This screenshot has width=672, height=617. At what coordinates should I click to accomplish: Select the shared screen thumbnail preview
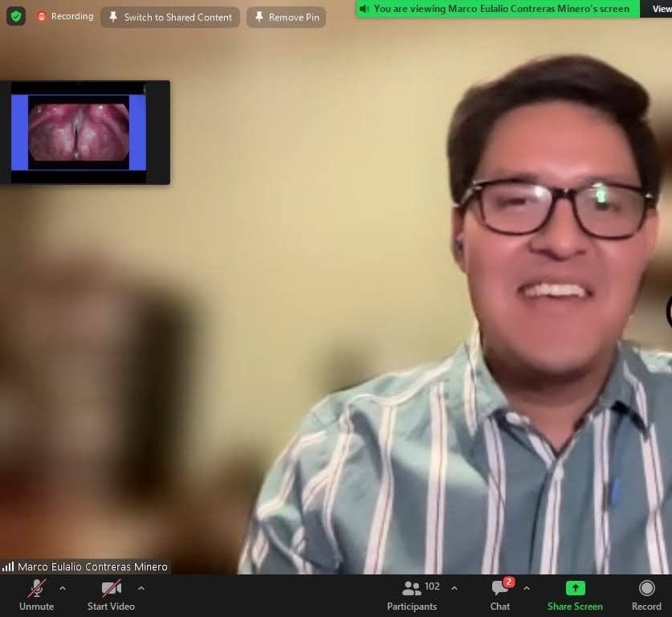pyautogui.click(x=79, y=133)
